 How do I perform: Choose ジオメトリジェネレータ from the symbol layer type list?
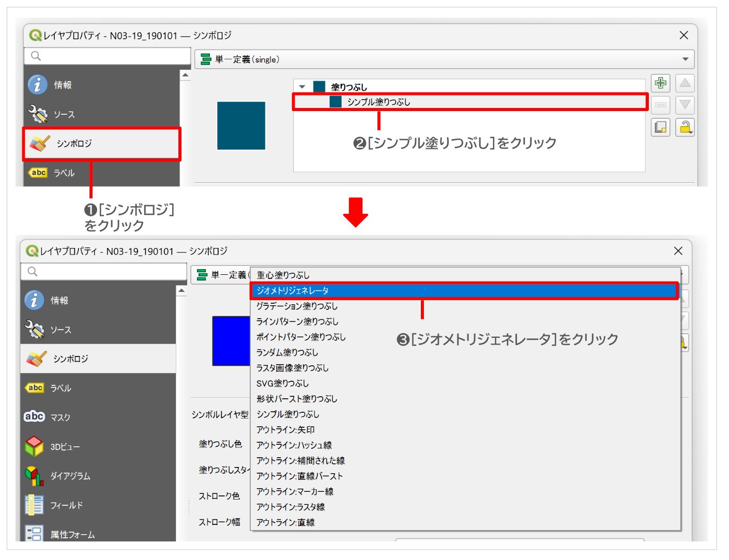pyautogui.click(x=465, y=290)
